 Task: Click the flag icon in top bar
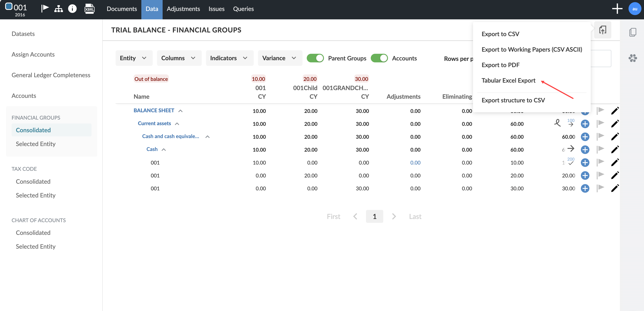coord(45,9)
